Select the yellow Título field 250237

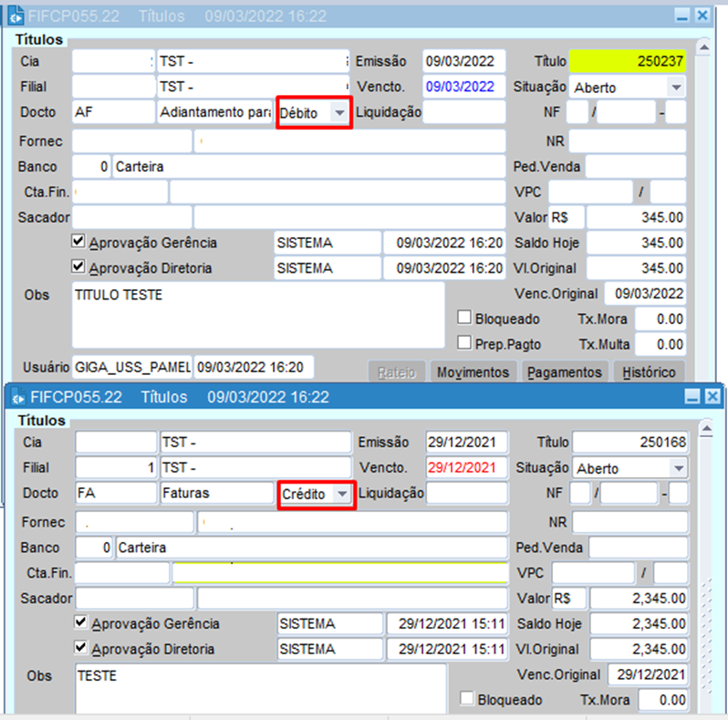pyautogui.click(x=628, y=61)
